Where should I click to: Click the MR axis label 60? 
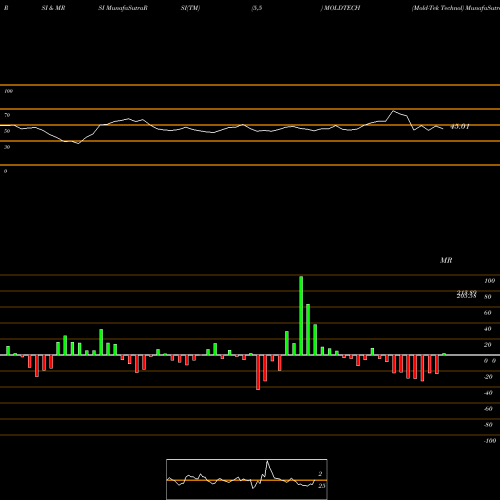488,313
